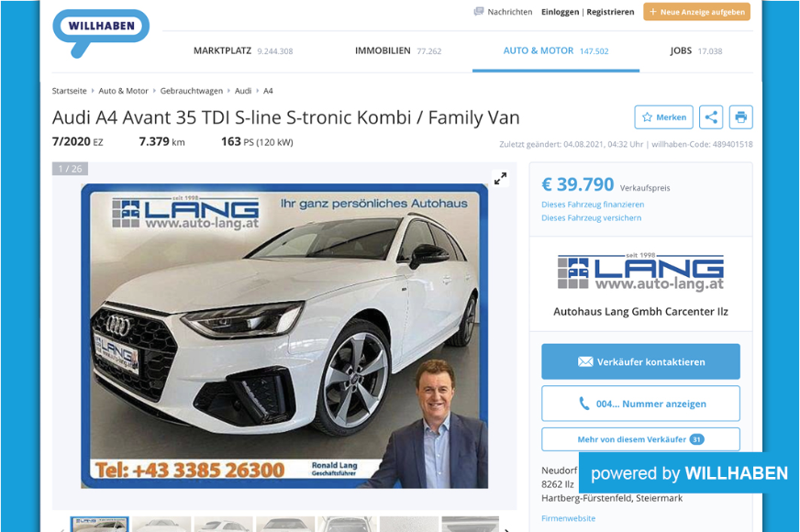Screen dimensions: 800x532
Task: Click the Verkäufer kontaktieren button
Action: tap(640, 361)
